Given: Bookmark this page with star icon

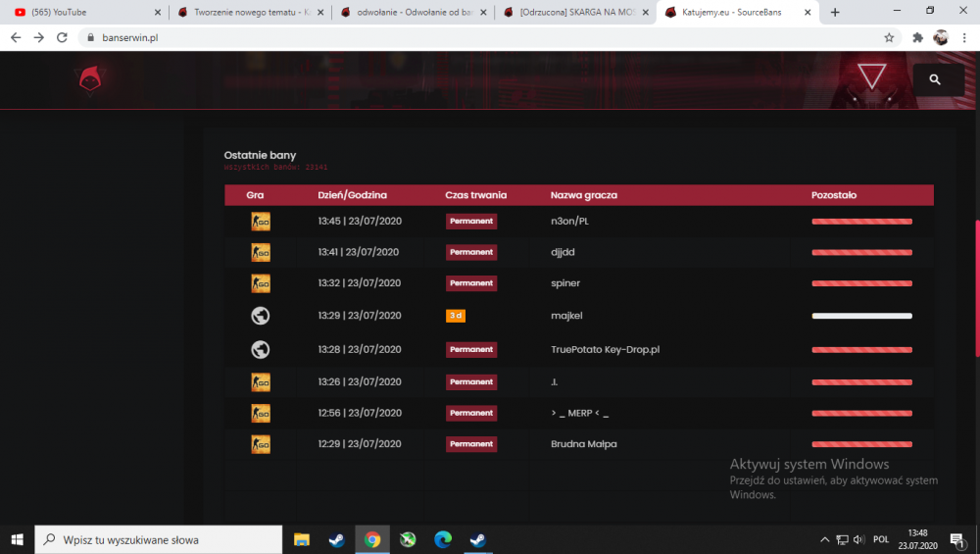Looking at the screenshot, I should tap(889, 37).
